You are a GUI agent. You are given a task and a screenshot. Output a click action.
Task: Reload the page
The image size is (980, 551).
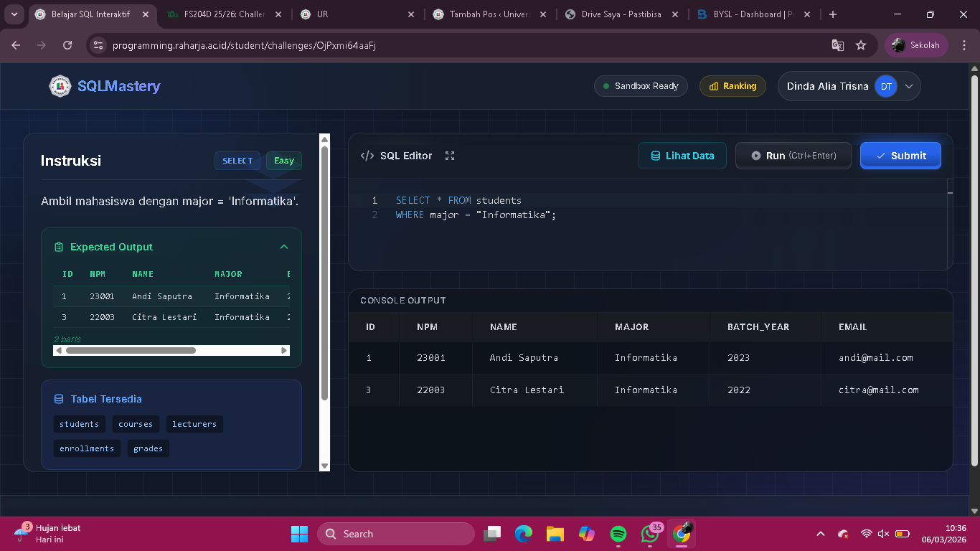(x=67, y=45)
